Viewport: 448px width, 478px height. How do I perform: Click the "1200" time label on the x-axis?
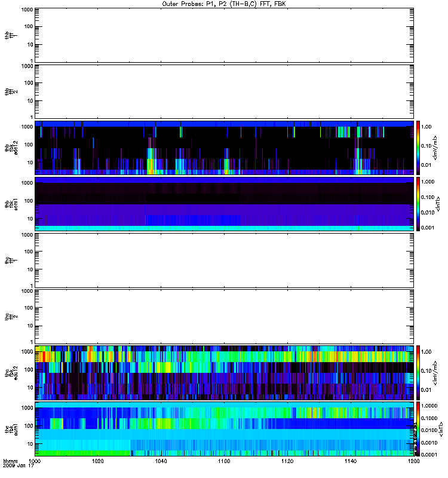point(413,461)
